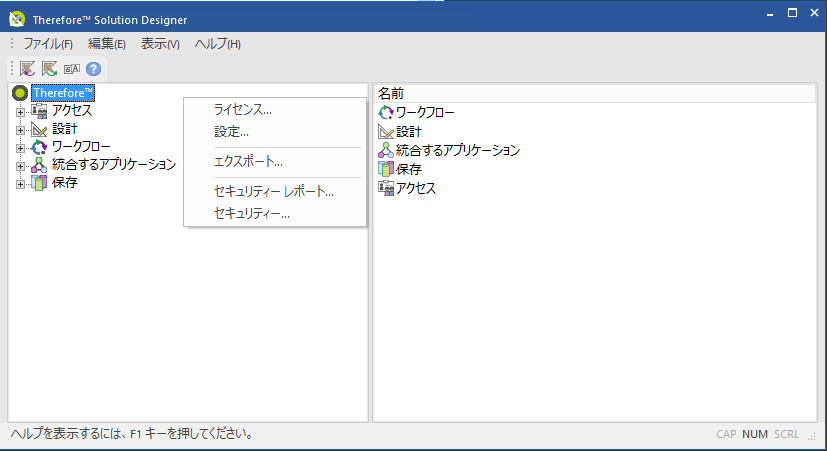Select ワークフロー label in the tree
The width and height of the screenshot is (827, 451).
point(81,147)
